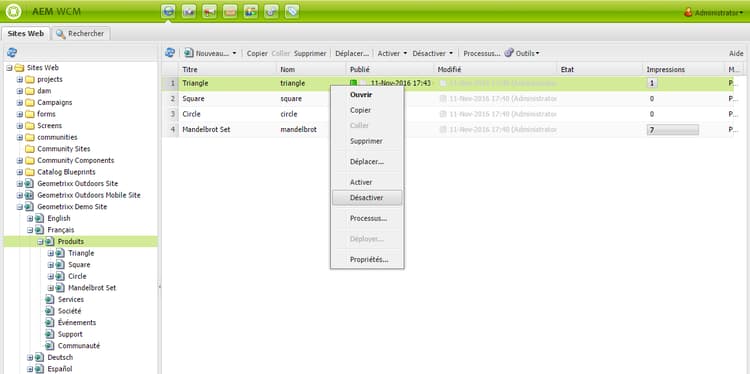Switch to the Sites Web tab
The image size is (750, 374).
pyautogui.click(x=26, y=33)
